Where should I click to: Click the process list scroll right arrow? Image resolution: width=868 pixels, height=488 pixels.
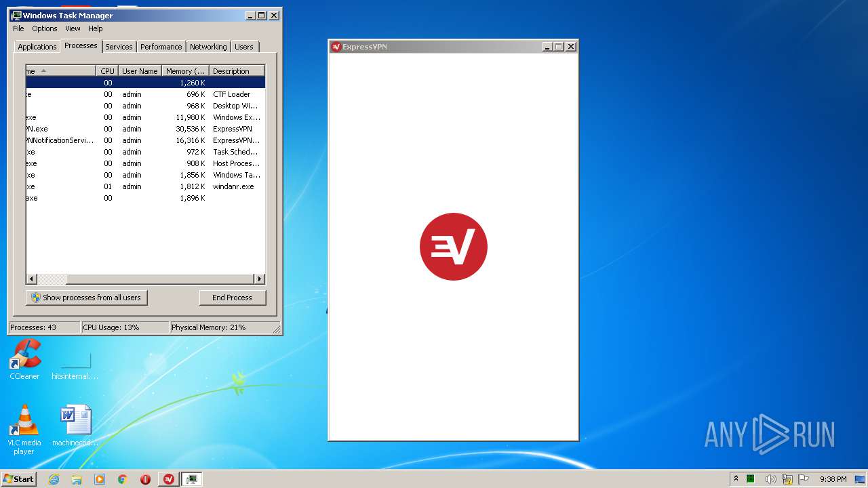[259, 279]
